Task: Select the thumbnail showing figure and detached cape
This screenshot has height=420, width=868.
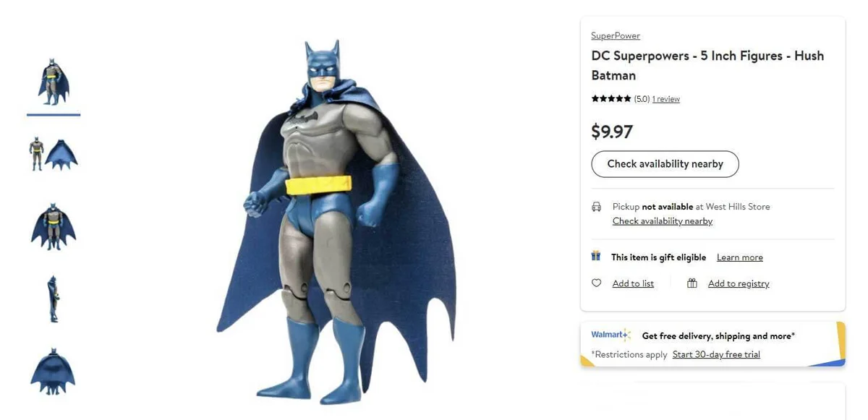Action: click(54, 153)
